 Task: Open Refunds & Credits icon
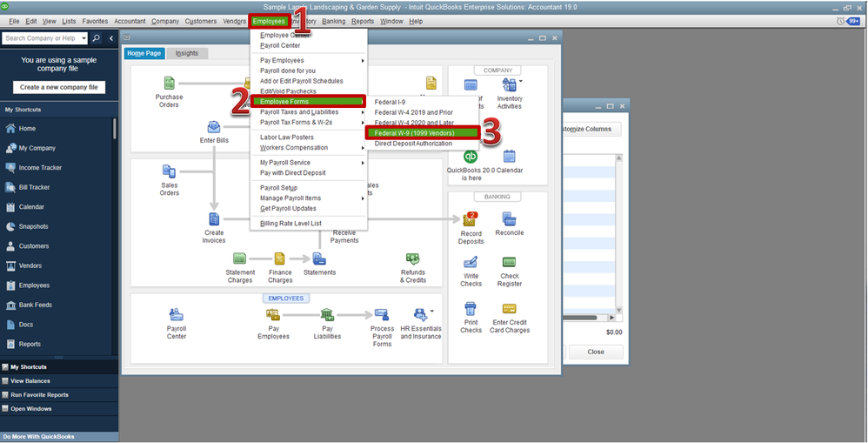point(413,258)
